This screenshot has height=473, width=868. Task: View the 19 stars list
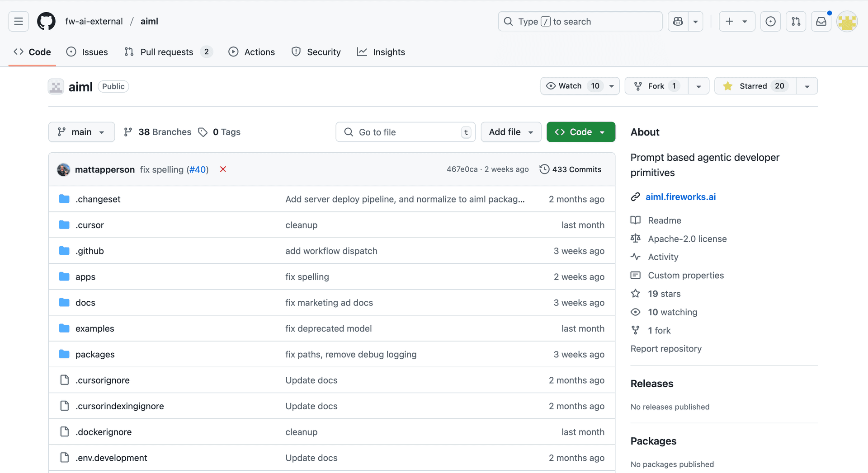[x=664, y=294]
